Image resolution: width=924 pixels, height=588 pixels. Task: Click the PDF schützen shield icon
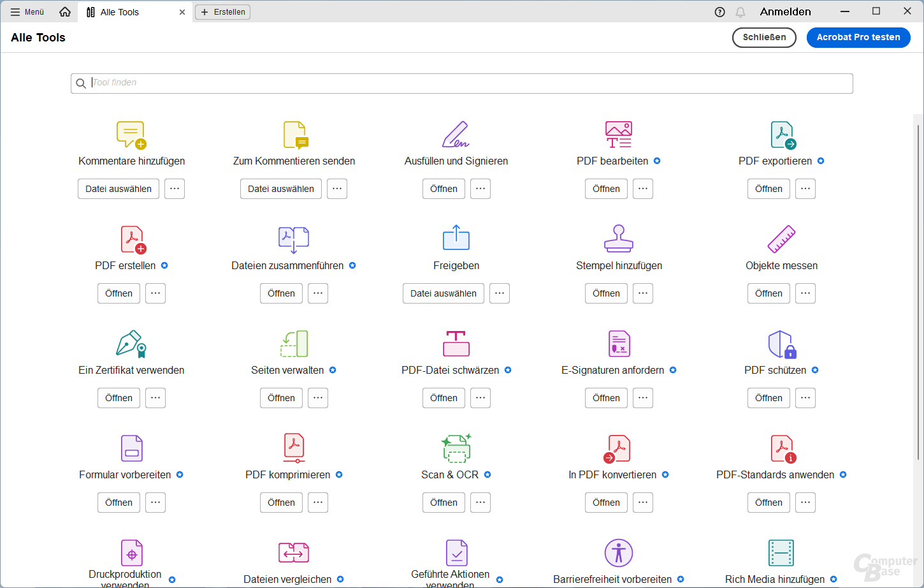[x=783, y=344]
